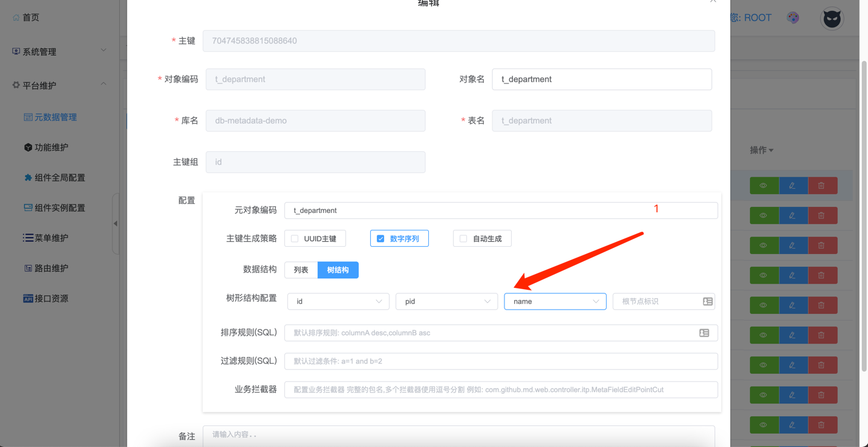Open the pid column dropdown

click(x=446, y=301)
